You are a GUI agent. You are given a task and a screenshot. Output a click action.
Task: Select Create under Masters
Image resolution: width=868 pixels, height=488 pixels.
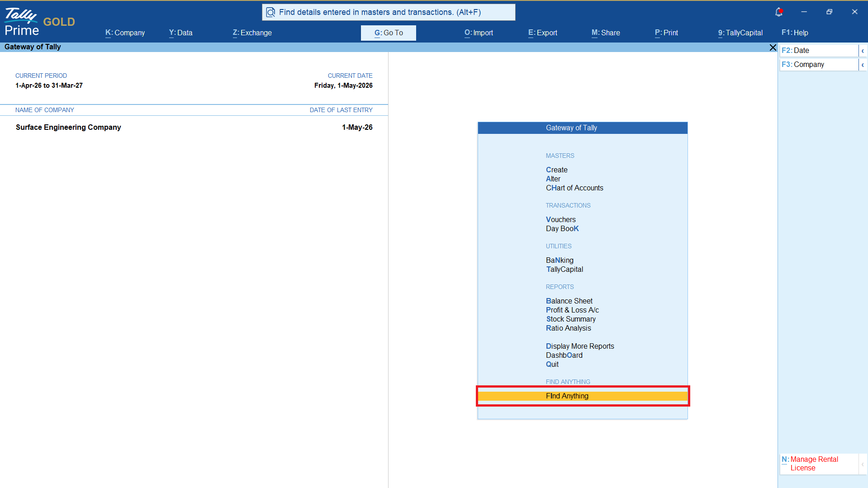tap(556, 170)
